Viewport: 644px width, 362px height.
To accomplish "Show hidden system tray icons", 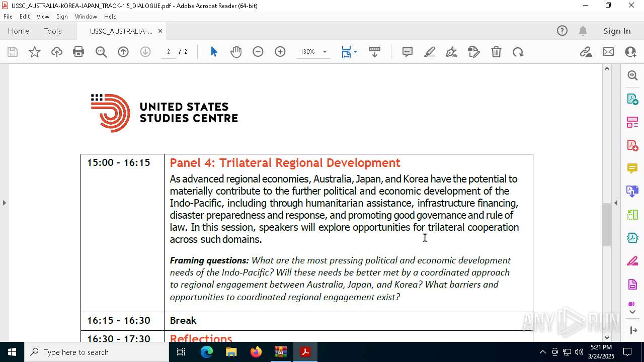I will tap(542, 352).
